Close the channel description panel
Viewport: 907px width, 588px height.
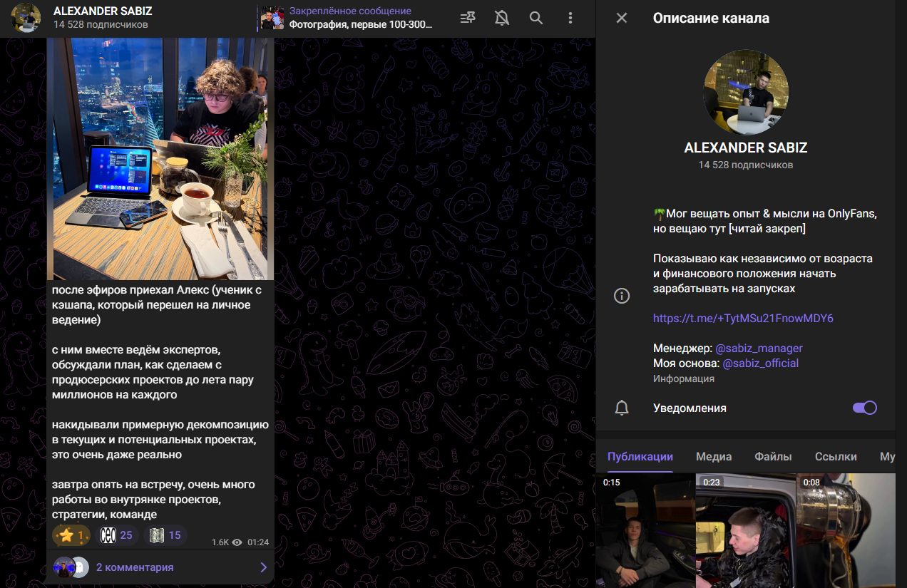622,19
